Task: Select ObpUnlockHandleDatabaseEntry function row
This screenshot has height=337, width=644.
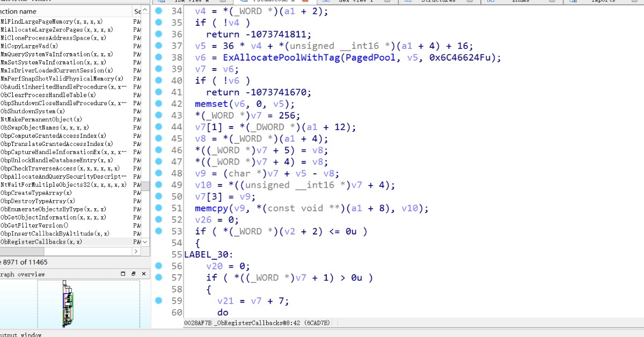Action: pos(71,160)
